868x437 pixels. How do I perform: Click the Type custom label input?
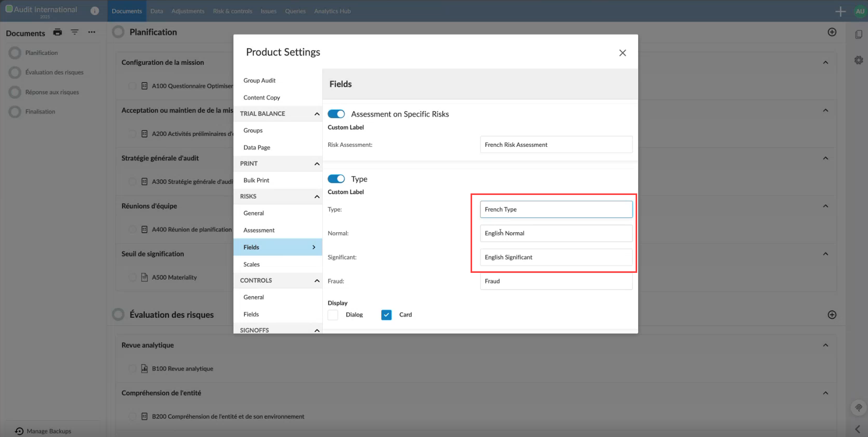click(x=556, y=210)
